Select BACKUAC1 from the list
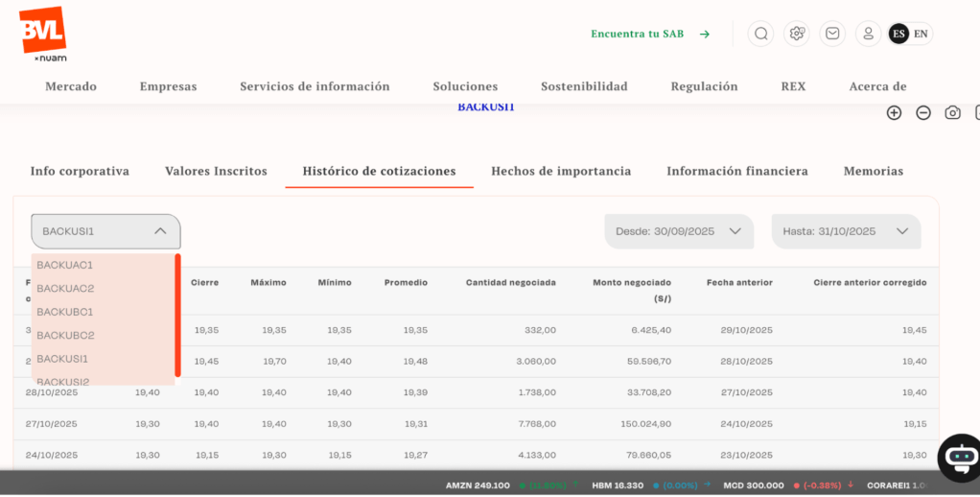Screen dimensions: 980x497 click(x=65, y=265)
